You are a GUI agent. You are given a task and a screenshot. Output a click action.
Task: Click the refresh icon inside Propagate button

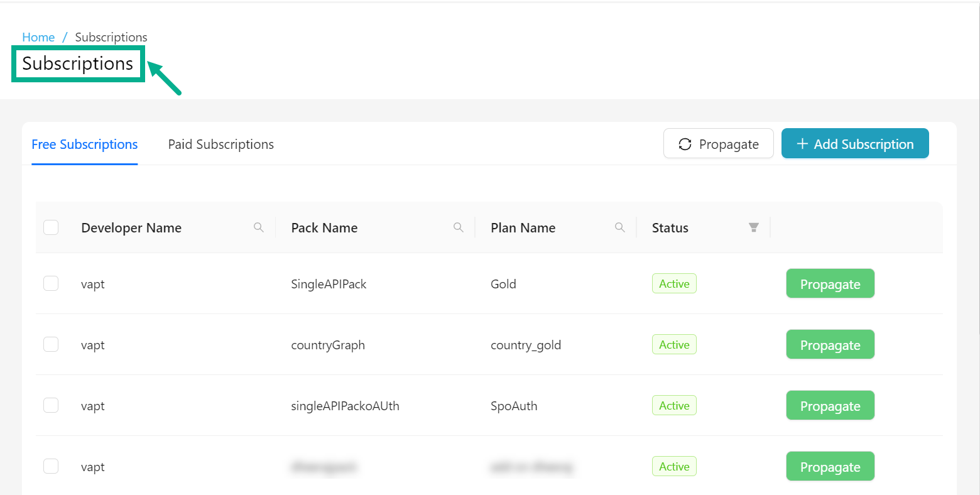tap(685, 143)
